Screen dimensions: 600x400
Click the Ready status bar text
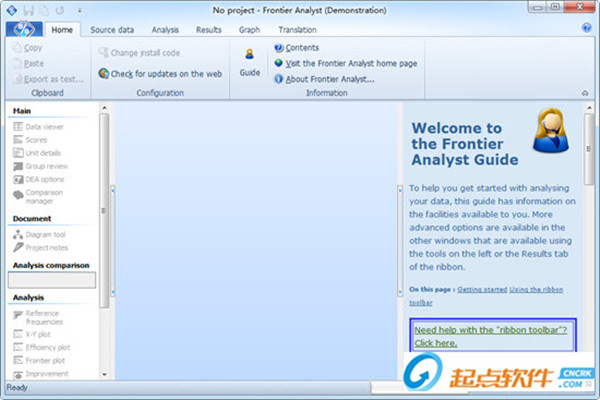(x=17, y=387)
